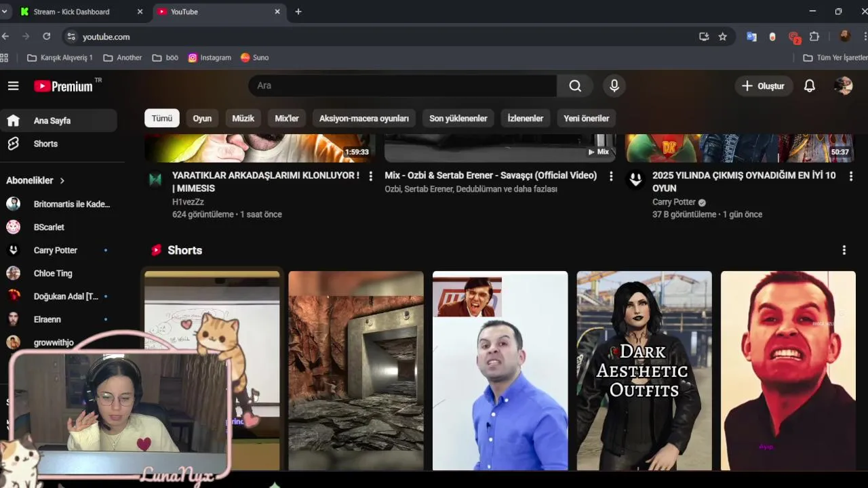Go to Ana Sayfa in sidebar
868x488 pixels.
59,121
